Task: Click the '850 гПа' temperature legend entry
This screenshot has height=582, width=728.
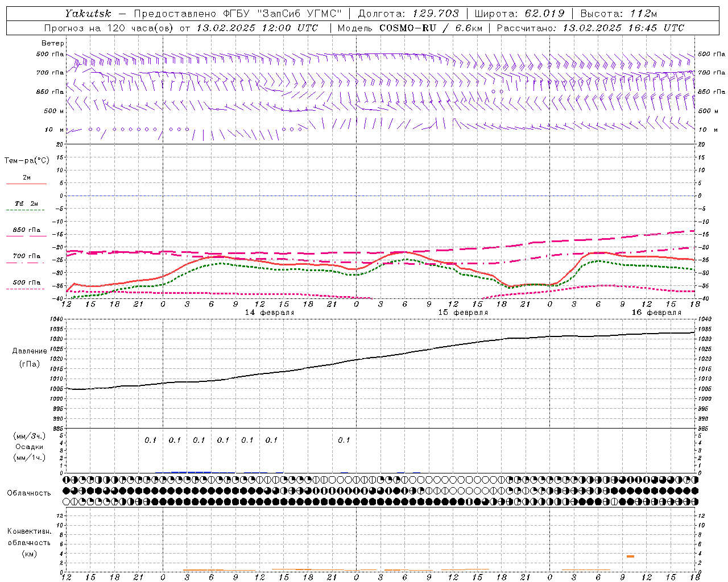Action: pos(27,230)
